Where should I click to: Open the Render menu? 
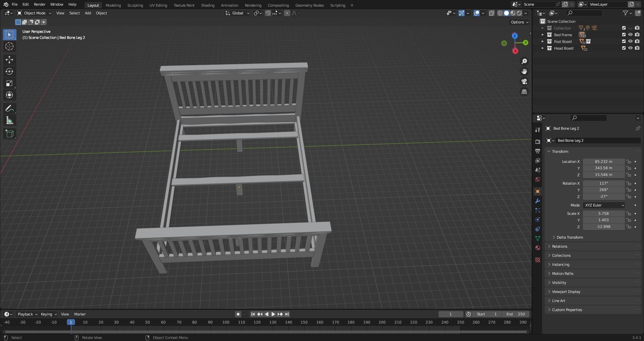pyautogui.click(x=40, y=4)
